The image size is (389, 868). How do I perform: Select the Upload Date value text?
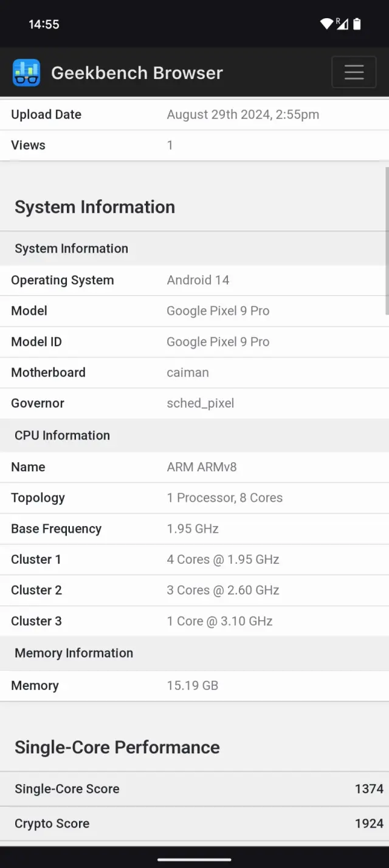click(x=243, y=115)
